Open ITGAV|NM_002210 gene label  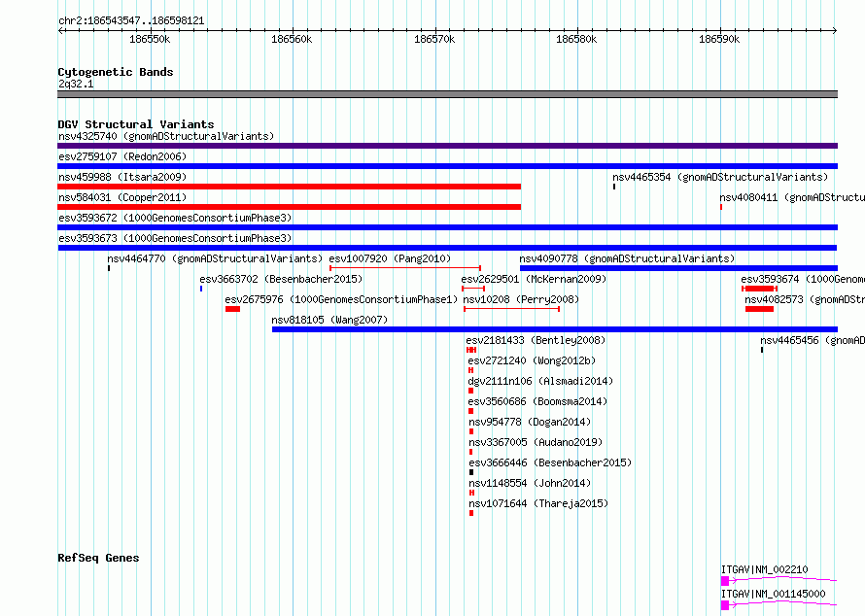point(765,569)
